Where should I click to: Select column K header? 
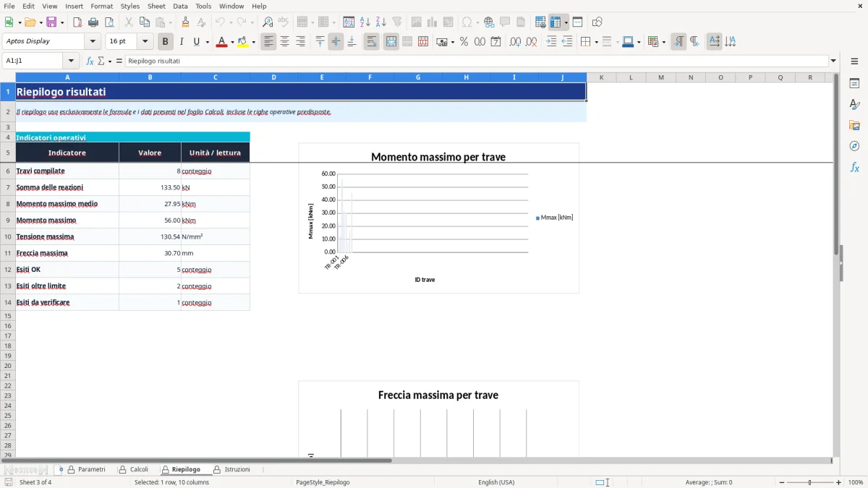[601, 77]
